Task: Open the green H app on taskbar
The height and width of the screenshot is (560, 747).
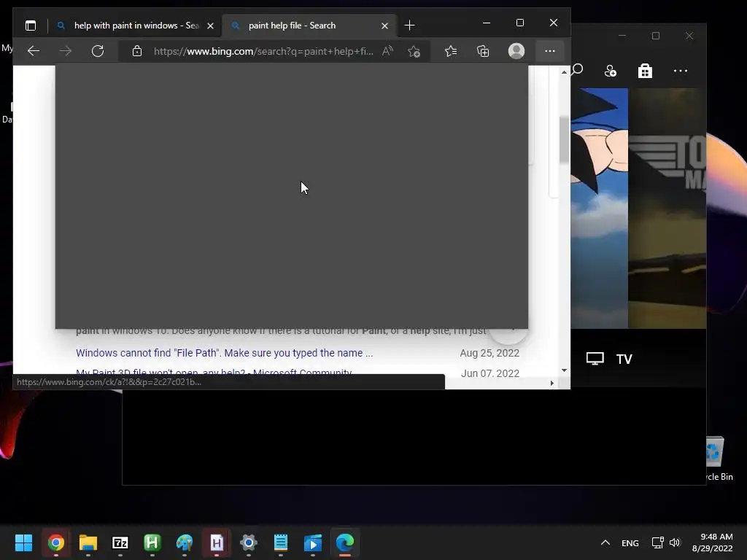Action: (x=152, y=542)
